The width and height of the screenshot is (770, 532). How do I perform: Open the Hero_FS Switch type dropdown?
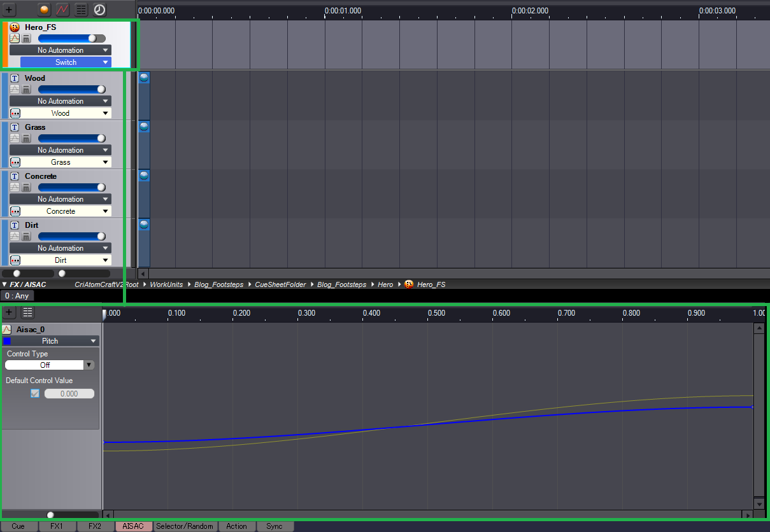pos(66,62)
